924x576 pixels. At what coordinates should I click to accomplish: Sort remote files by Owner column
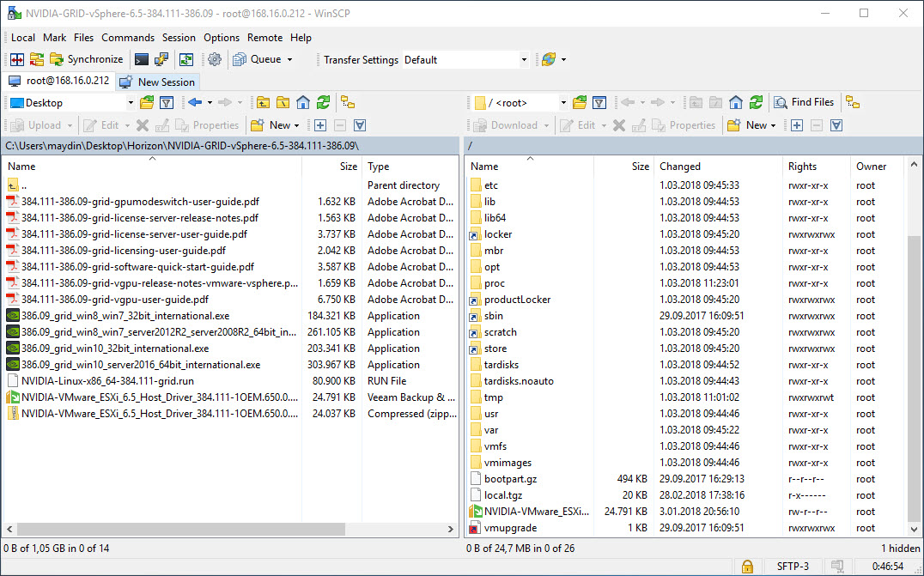coord(877,167)
